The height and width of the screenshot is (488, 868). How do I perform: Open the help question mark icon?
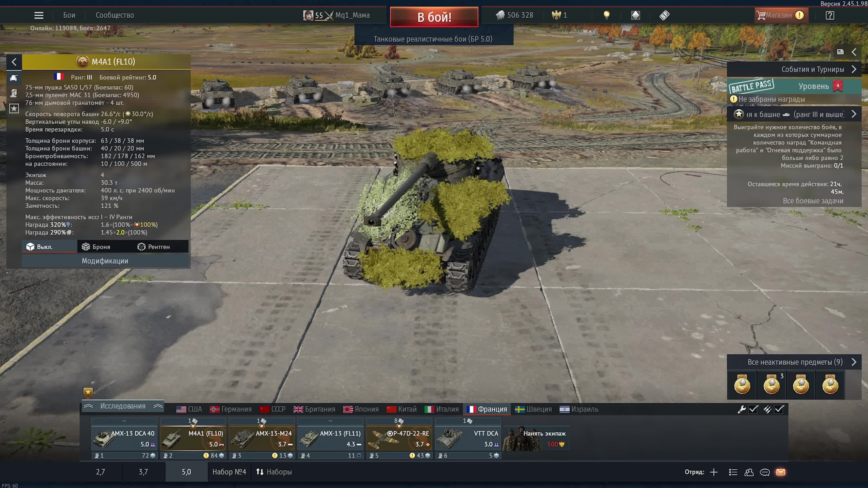pyautogui.click(x=830, y=15)
